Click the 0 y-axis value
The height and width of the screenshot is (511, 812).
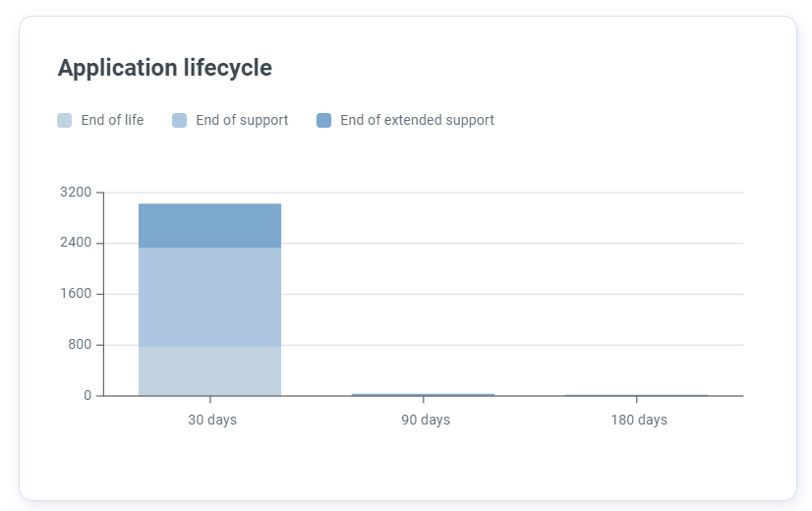point(87,396)
